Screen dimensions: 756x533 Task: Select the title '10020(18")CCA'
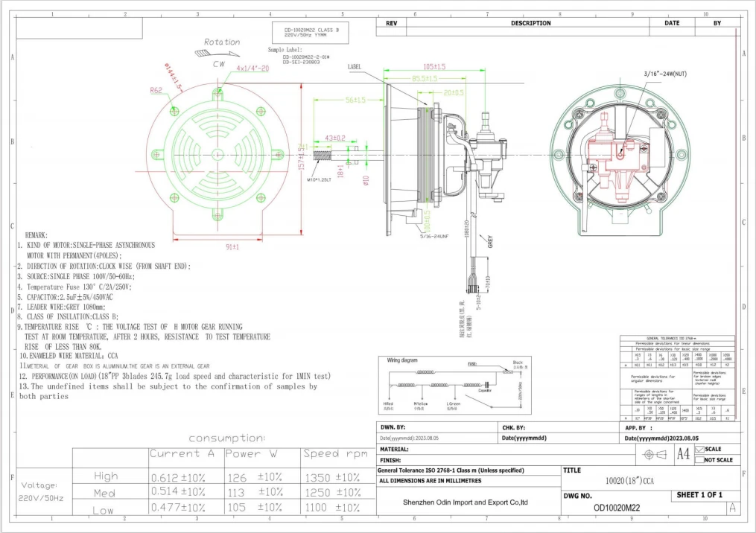629,480
